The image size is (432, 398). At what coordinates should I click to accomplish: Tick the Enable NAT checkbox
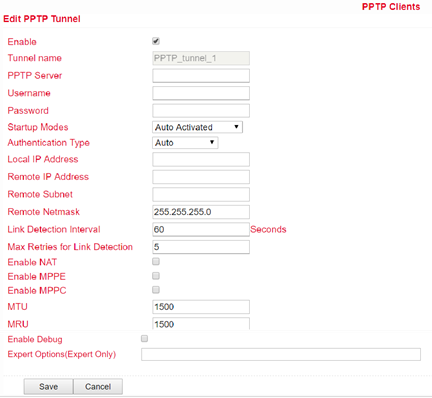[x=156, y=261]
